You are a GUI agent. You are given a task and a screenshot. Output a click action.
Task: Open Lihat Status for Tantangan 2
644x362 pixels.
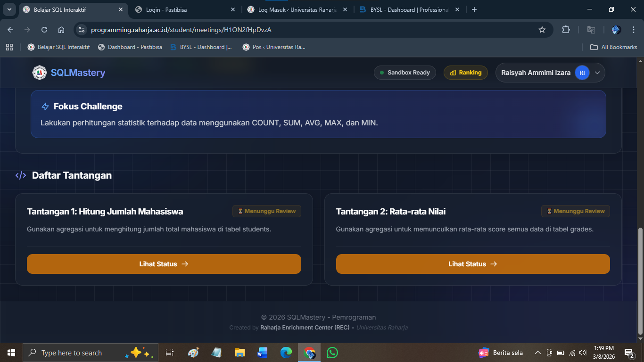click(472, 264)
